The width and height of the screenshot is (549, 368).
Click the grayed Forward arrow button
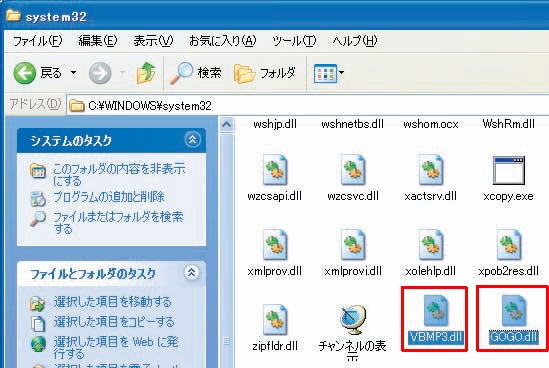click(100, 73)
